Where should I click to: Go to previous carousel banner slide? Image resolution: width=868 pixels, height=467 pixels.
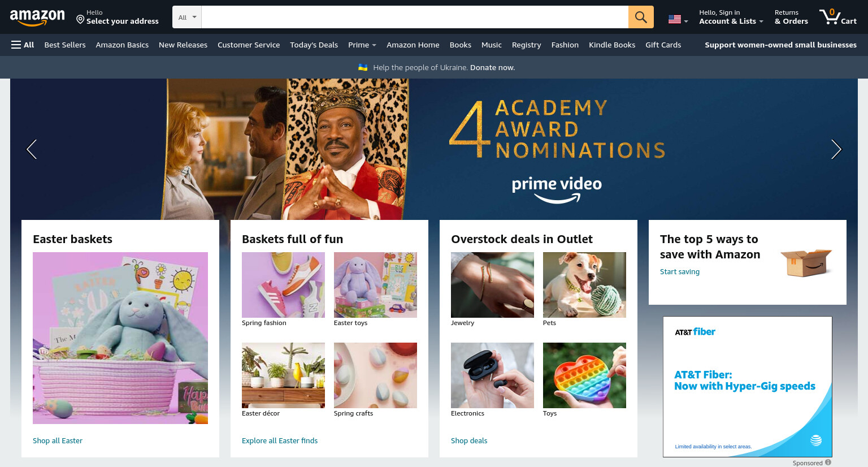[x=32, y=149]
